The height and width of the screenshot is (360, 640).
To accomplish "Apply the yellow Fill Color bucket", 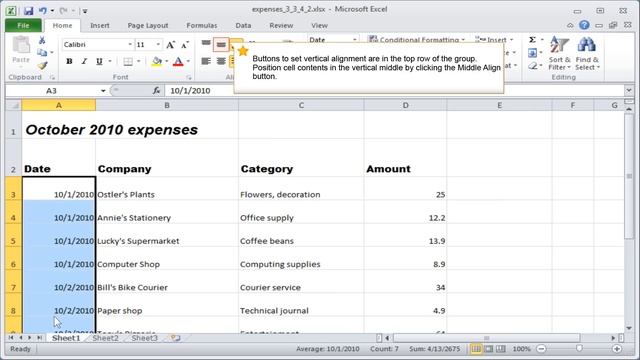I will coord(157,61).
